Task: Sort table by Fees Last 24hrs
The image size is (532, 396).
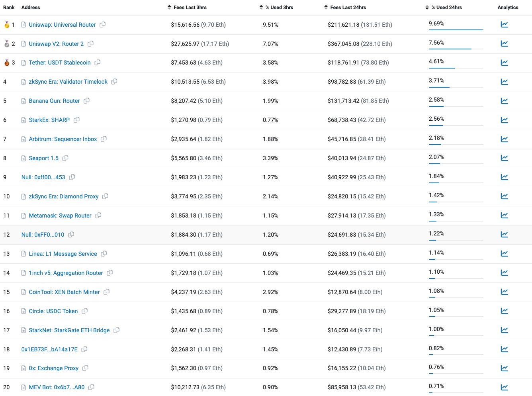Action: [345, 8]
